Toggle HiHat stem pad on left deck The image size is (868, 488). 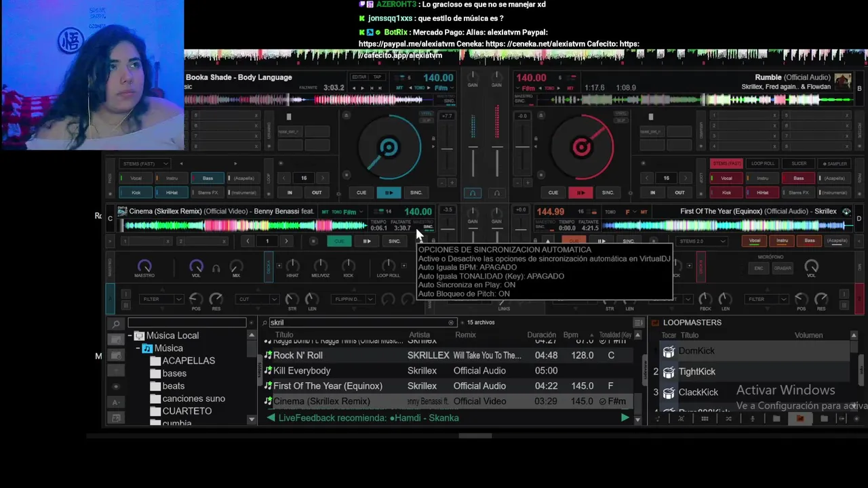(x=172, y=192)
